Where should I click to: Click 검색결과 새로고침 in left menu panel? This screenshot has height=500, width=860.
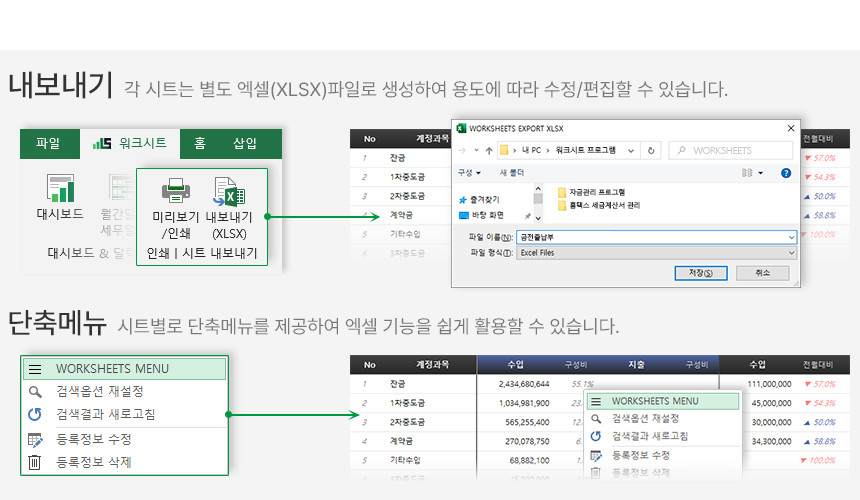pyautogui.click(x=105, y=414)
